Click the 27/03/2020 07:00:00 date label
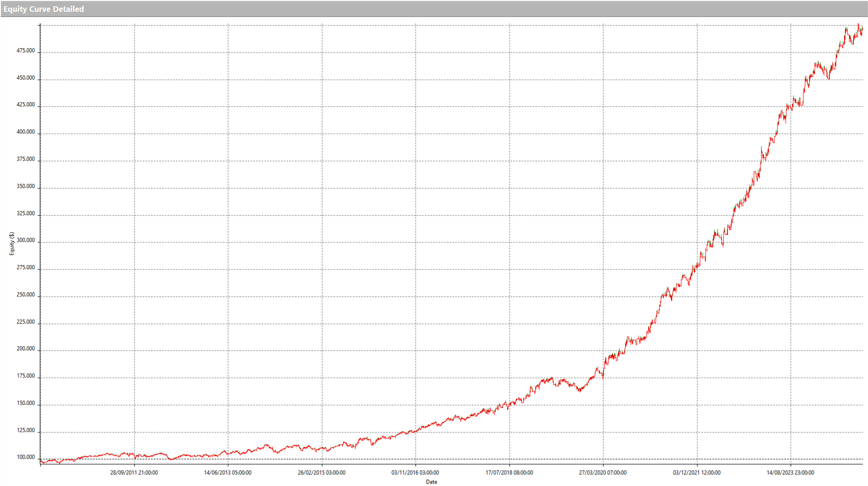 [603, 473]
